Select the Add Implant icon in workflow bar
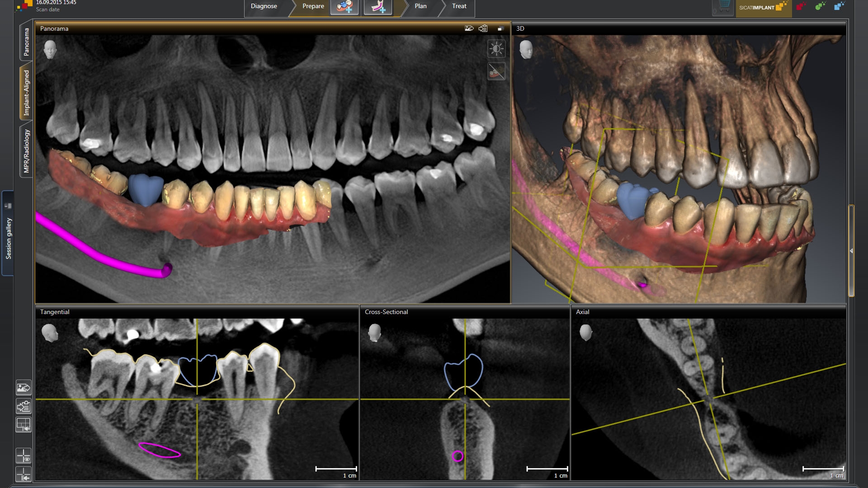This screenshot has height=488, width=868. click(344, 7)
